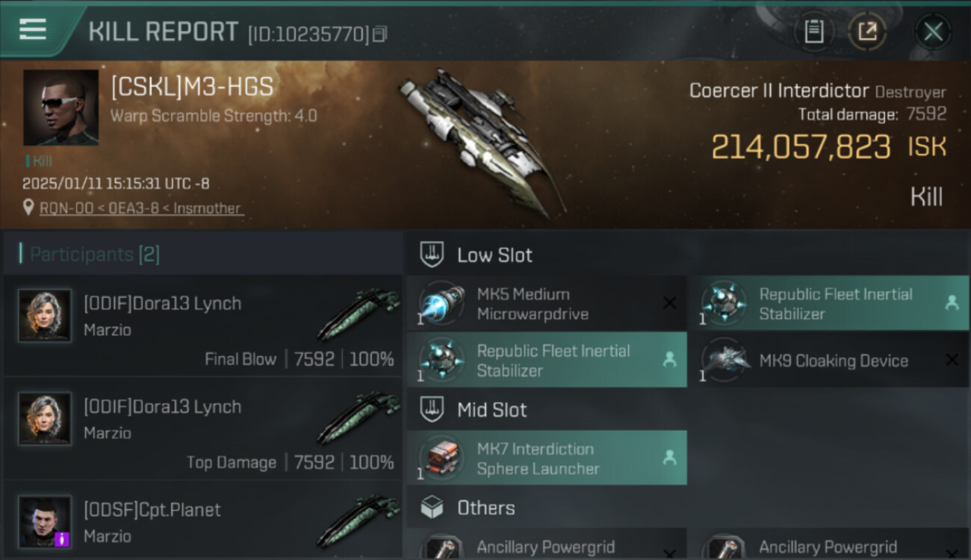Select MK7 Interdiction Sphere Launcher icon

pos(442,458)
